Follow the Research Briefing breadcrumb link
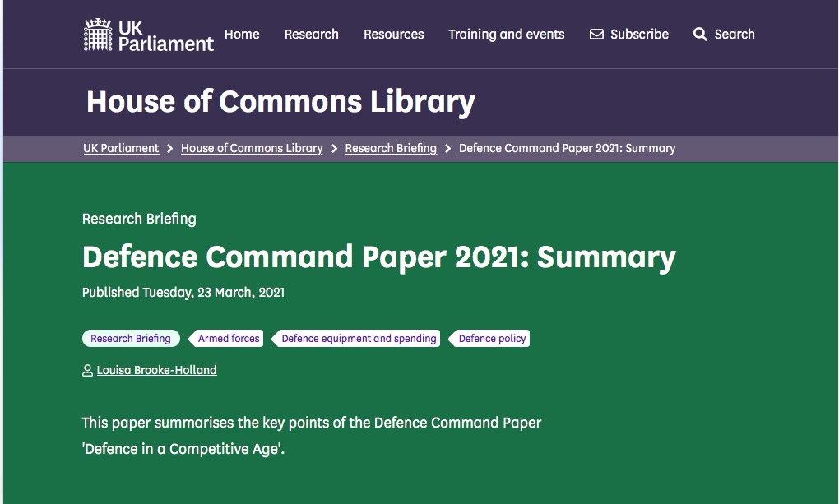 (x=391, y=148)
